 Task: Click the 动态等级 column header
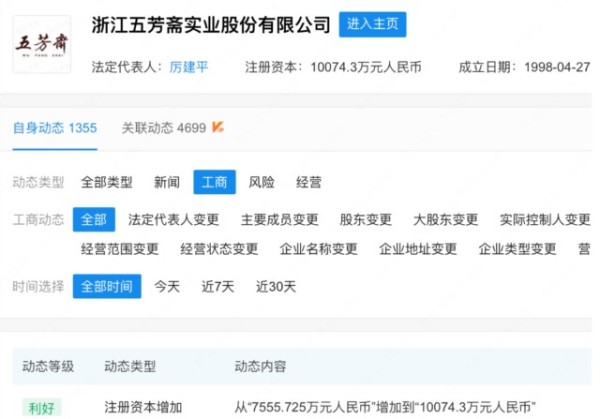coord(48,367)
